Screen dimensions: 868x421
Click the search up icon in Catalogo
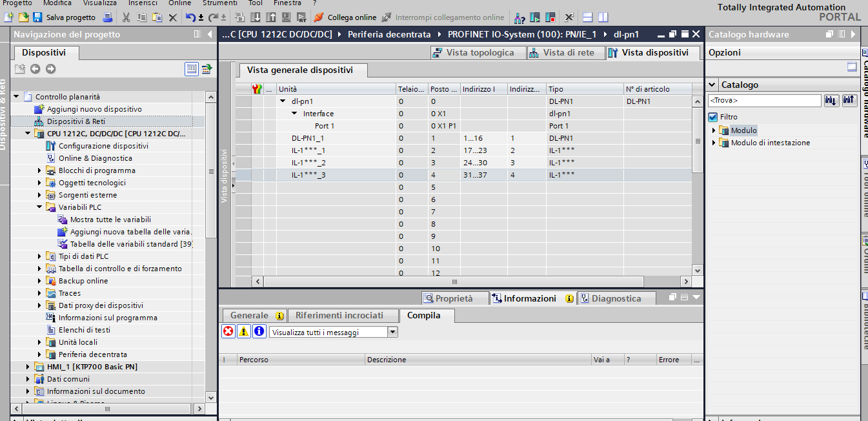[x=849, y=100]
